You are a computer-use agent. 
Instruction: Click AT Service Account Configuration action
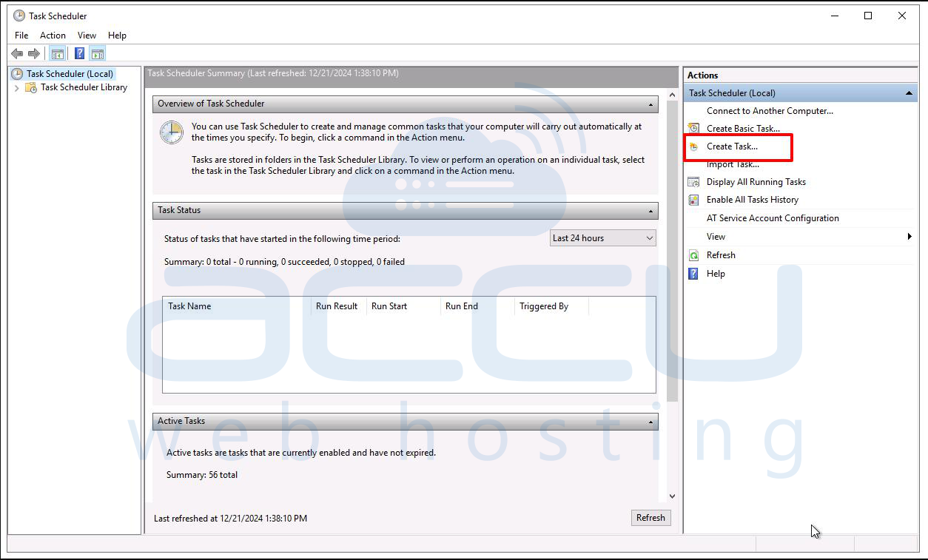[x=773, y=217]
